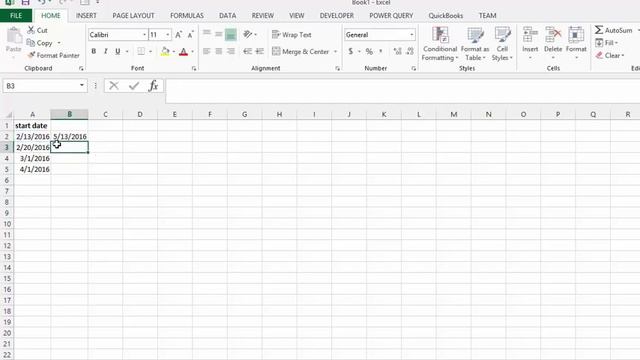Open Copy options dropdown arrow
The width and height of the screenshot is (640, 360).
coord(59,43)
